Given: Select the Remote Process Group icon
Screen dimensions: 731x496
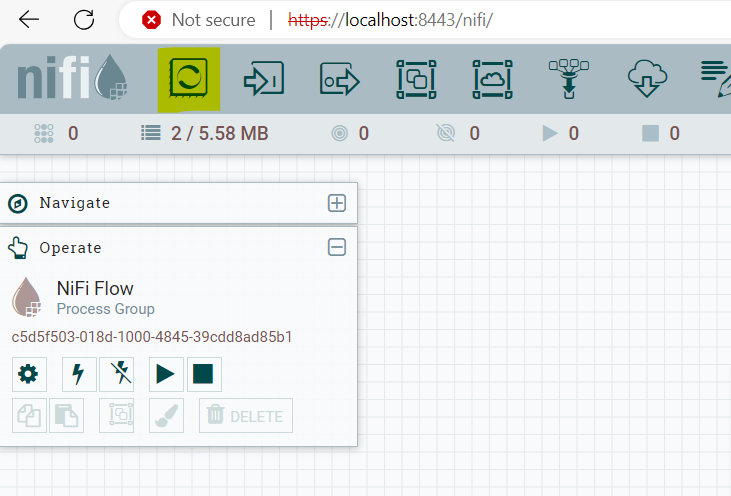Looking at the screenshot, I should click(491, 78).
